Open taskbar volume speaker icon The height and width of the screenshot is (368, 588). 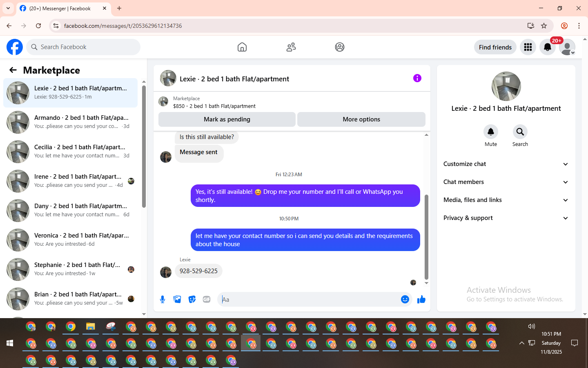pos(531,326)
